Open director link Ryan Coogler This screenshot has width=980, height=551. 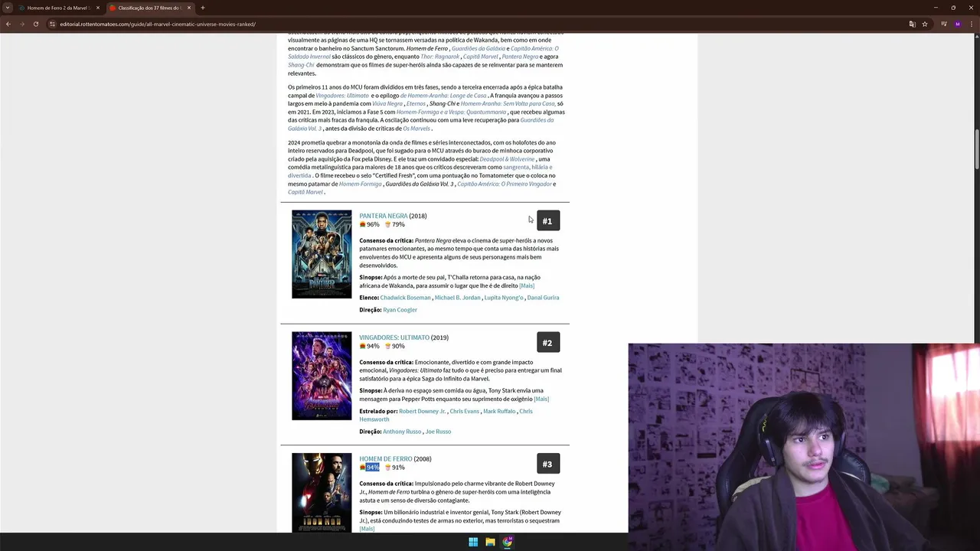400,310
